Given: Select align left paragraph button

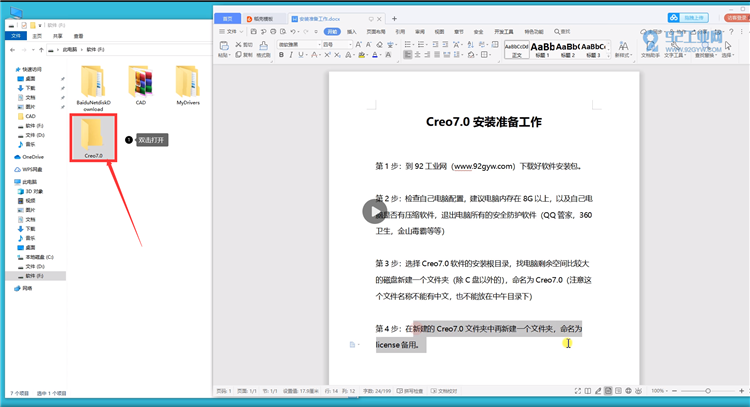Looking at the screenshot, I should [408, 55].
